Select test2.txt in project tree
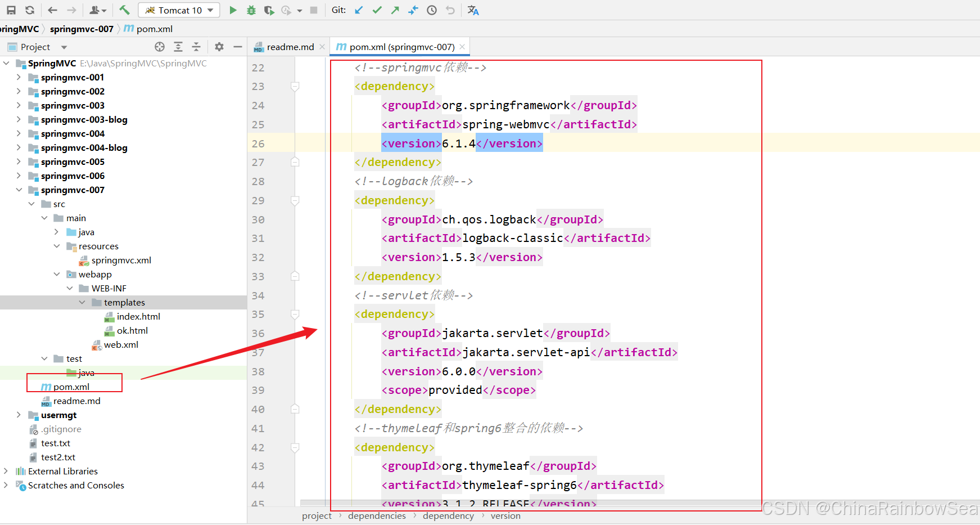Screen dimensions: 980x525 [x=52, y=457]
